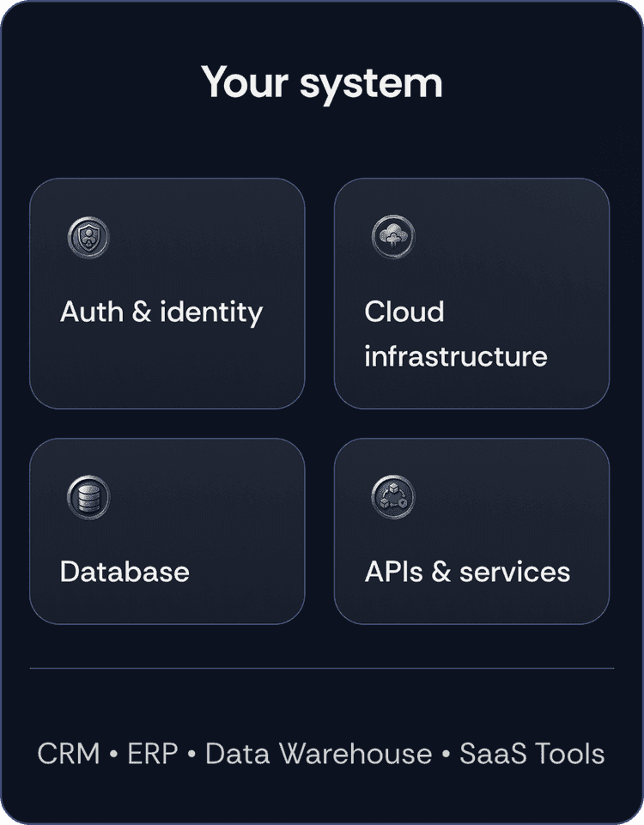
Task: Click the shield icon for Auth & identity
Action: [88, 238]
